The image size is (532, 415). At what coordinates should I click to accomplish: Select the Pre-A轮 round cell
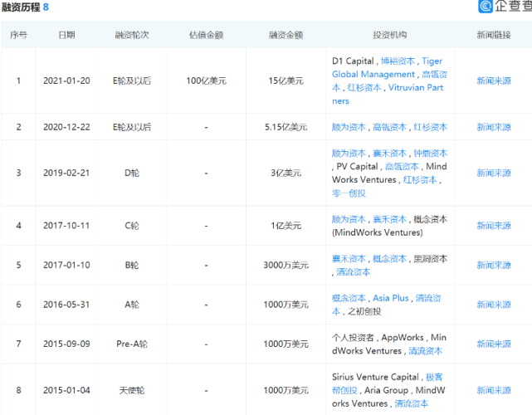pyautogui.click(x=132, y=344)
